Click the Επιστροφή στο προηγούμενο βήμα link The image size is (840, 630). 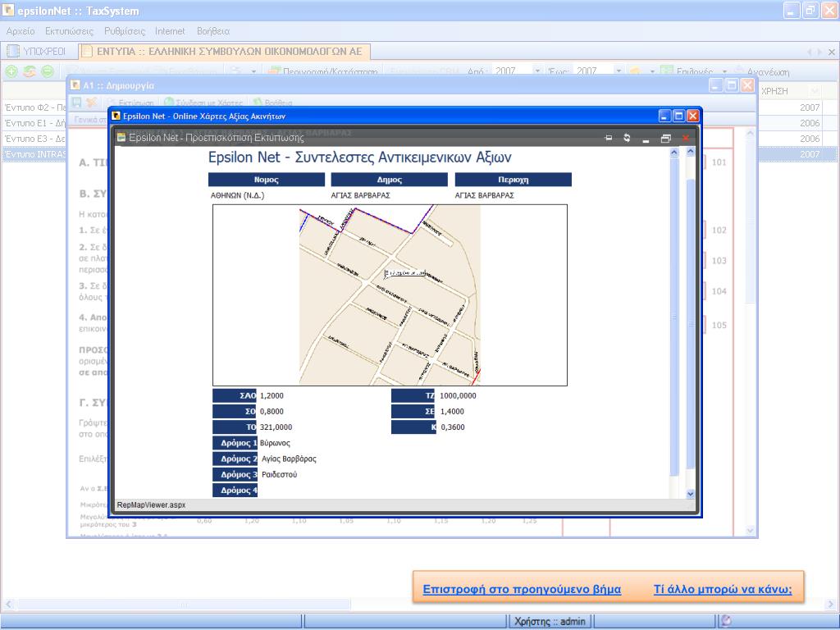(522, 589)
